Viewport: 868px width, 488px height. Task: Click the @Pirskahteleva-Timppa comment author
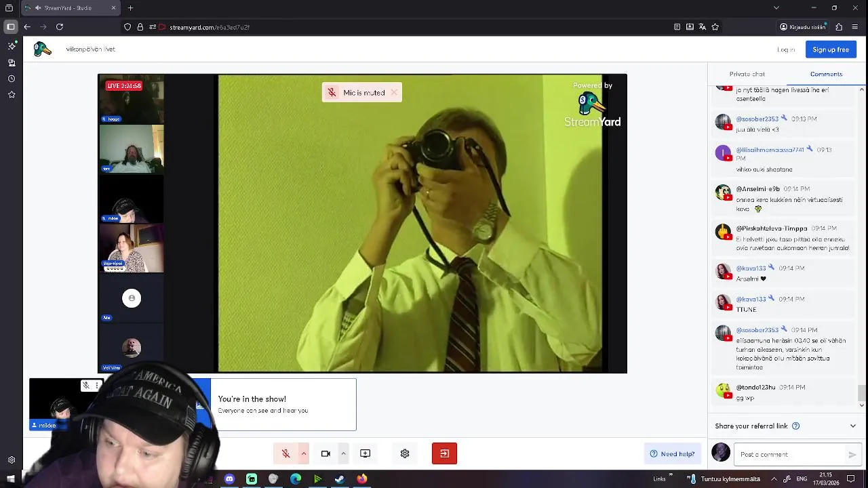click(x=772, y=228)
